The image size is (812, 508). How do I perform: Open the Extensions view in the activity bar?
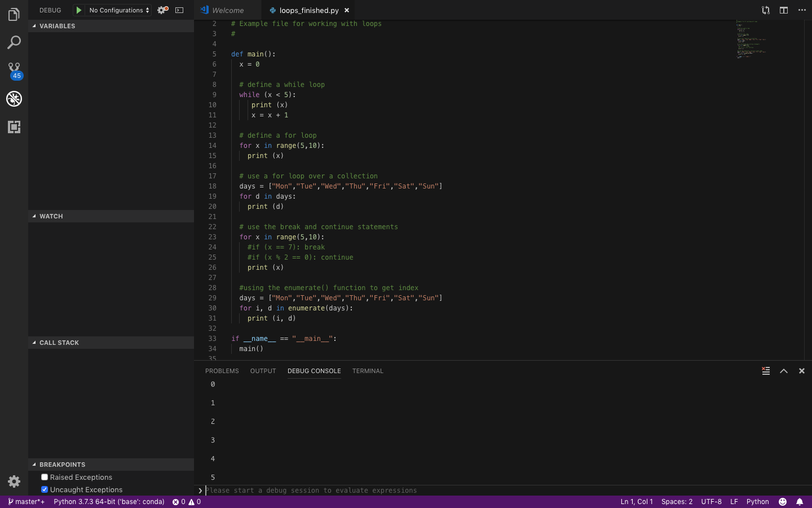tap(14, 127)
